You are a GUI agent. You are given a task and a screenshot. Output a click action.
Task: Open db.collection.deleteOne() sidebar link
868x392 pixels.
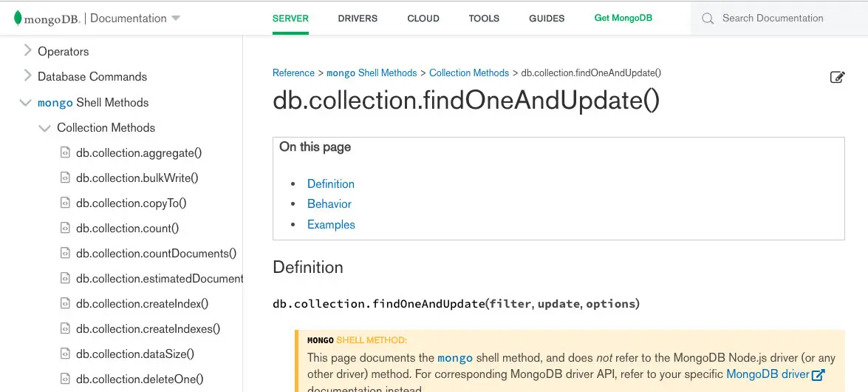click(140, 379)
